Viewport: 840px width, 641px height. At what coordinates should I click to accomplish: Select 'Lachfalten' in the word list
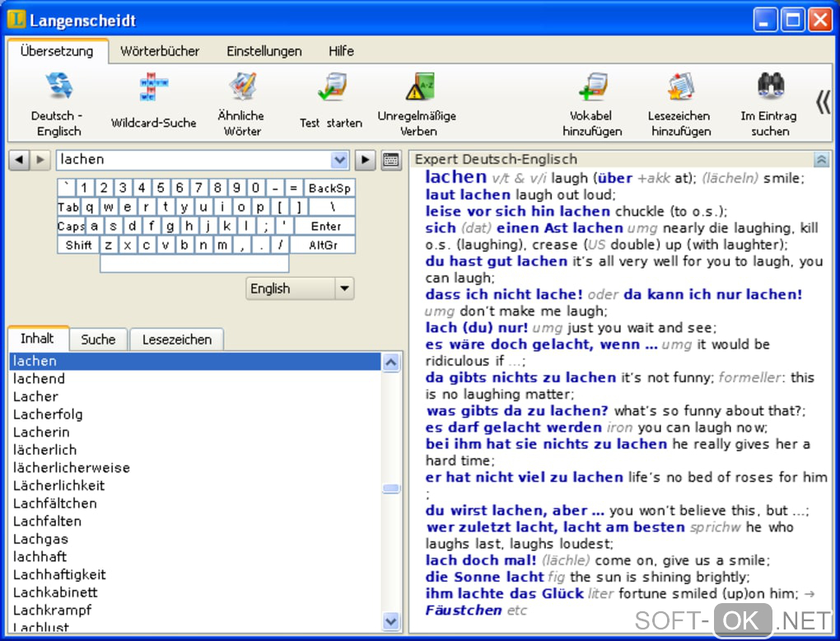click(x=195, y=521)
